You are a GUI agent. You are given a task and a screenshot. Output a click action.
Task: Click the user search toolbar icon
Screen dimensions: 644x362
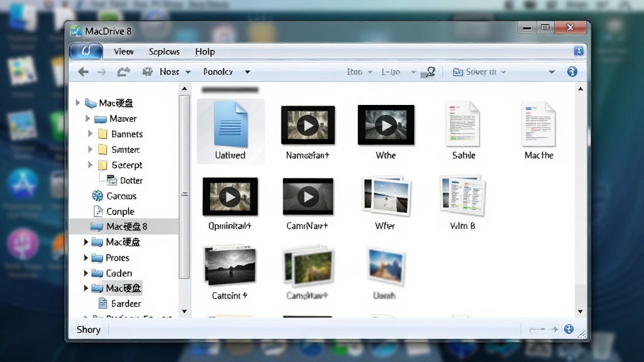tap(428, 72)
